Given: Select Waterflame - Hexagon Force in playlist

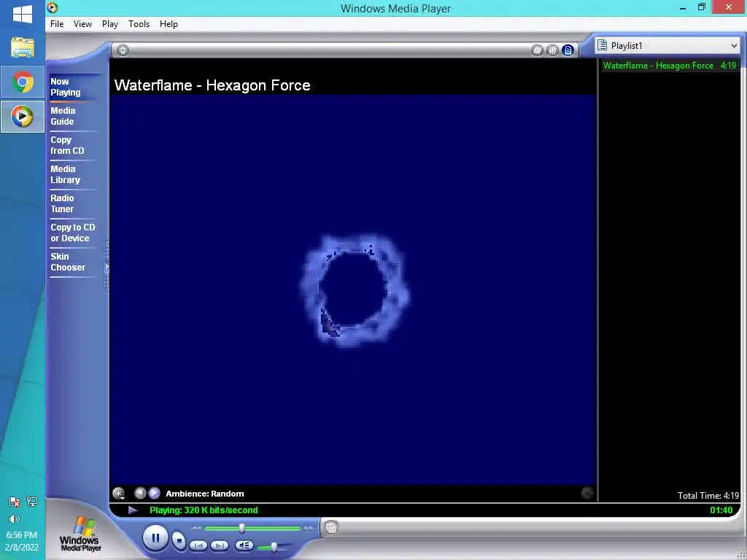Looking at the screenshot, I should (x=670, y=66).
